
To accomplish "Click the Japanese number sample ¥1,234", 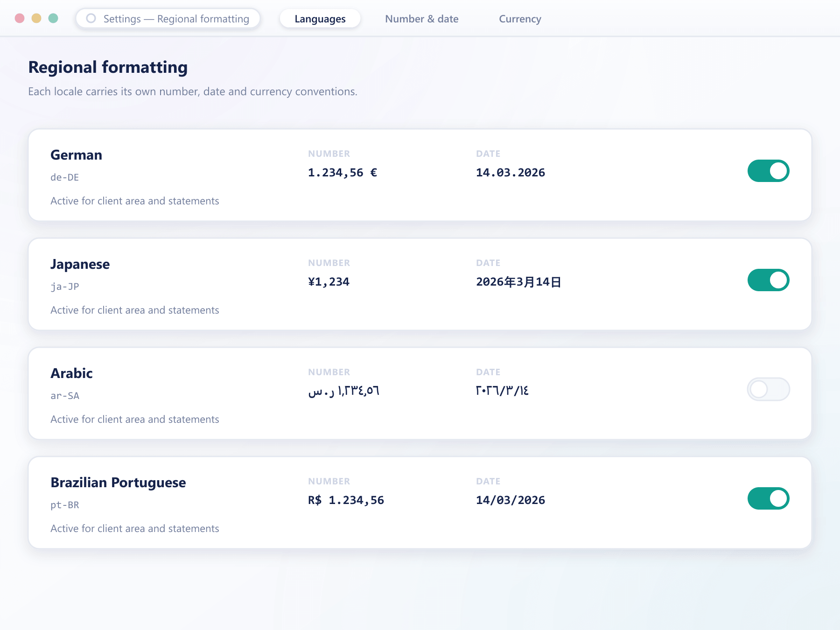I will click(329, 282).
